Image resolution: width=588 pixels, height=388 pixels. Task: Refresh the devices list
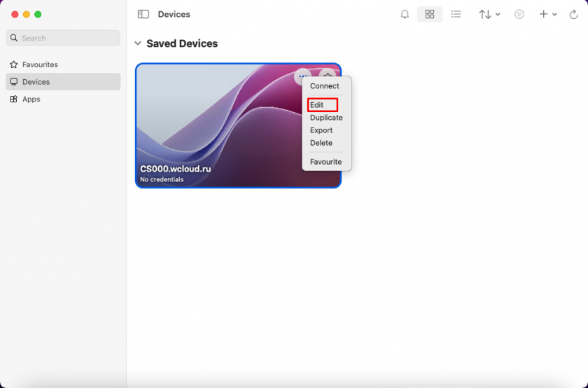click(574, 14)
